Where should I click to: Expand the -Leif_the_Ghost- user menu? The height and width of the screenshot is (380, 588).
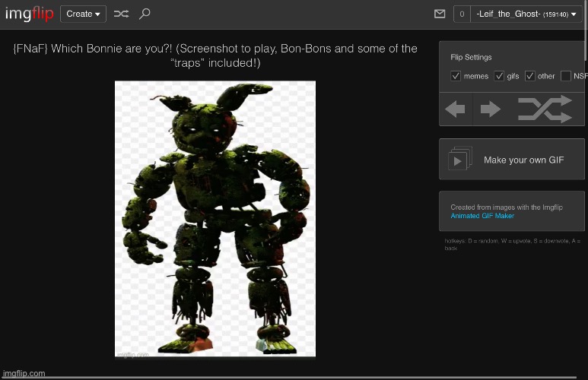[526, 14]
